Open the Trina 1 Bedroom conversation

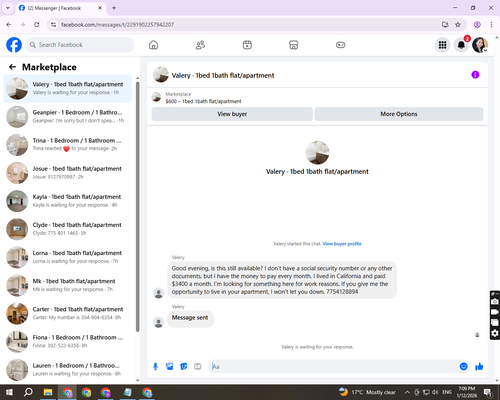click(x=67, y=145)
